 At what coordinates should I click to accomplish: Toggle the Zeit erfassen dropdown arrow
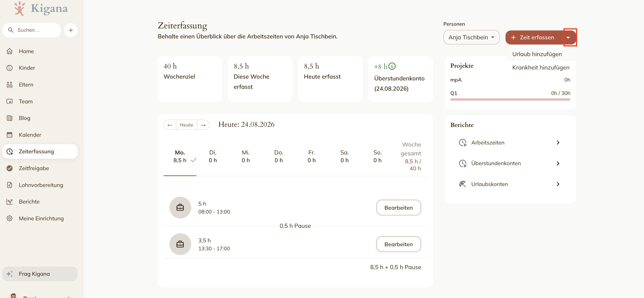click(x=568, y=37)
